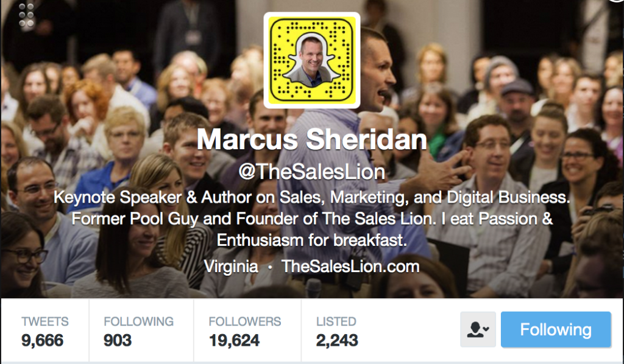Click the Marcus Sheridan profile name
The height and width of the screenshot is (364, 624).
[x=311, y=139]
